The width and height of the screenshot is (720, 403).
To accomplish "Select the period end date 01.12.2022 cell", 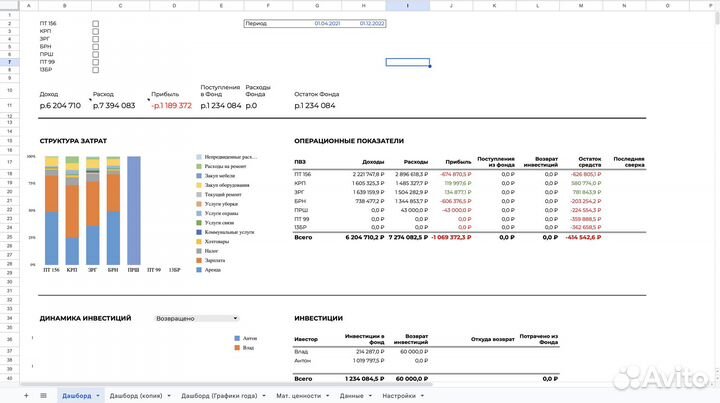I will [x=373, y=22].
